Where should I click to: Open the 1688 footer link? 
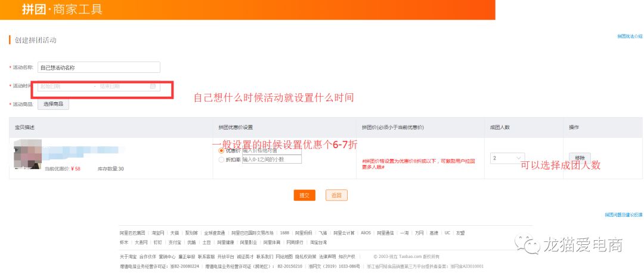click(284, 232)
